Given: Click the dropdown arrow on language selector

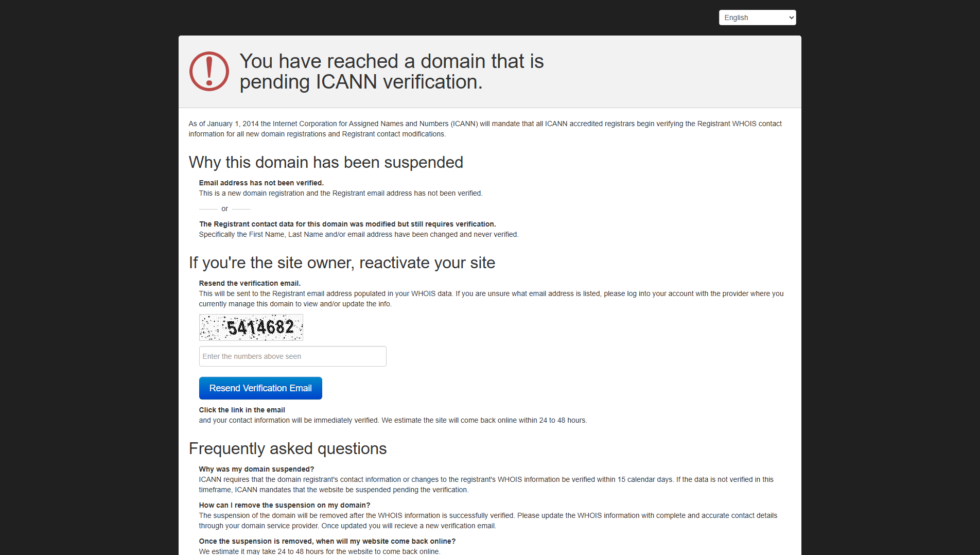Looking at the screenshot, I should click(x=791, y=18).
